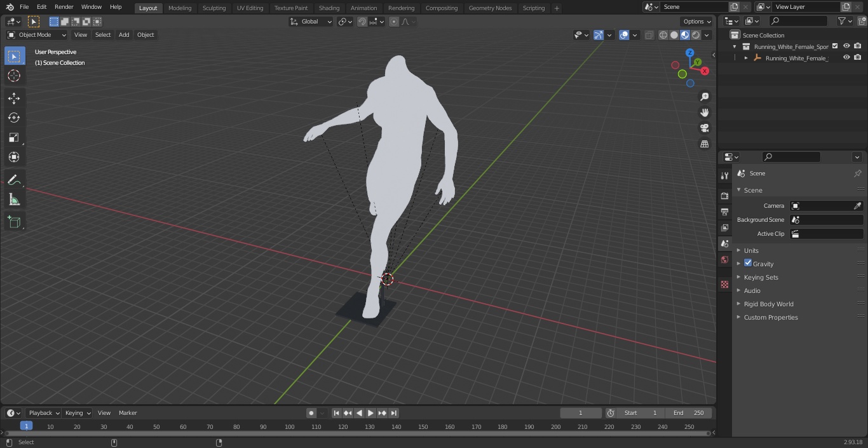This screenshot has height=448, width=868.
Task: Disable the Gravity checkbox
Action: coord(748,263)
